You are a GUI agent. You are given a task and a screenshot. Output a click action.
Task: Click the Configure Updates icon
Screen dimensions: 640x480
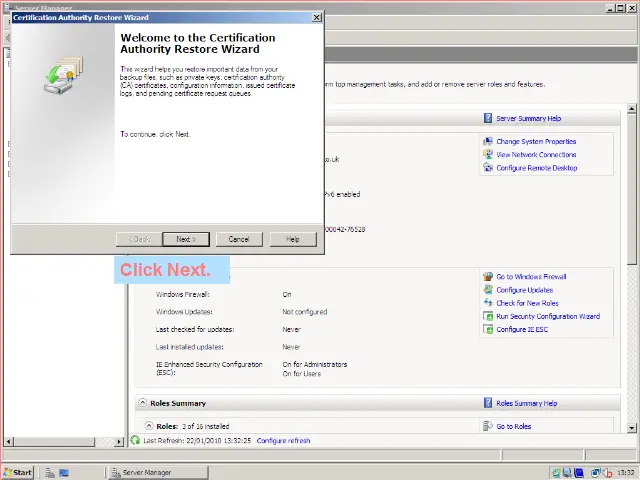[x=488, y=289]
